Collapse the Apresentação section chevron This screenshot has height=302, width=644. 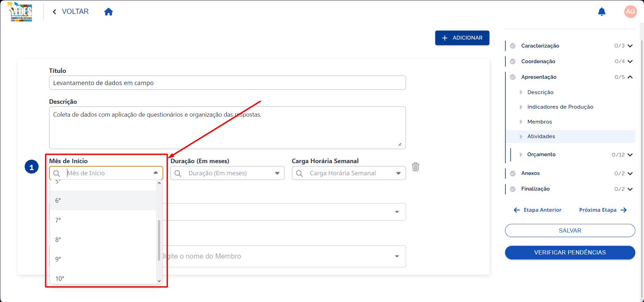pos(630,77)
